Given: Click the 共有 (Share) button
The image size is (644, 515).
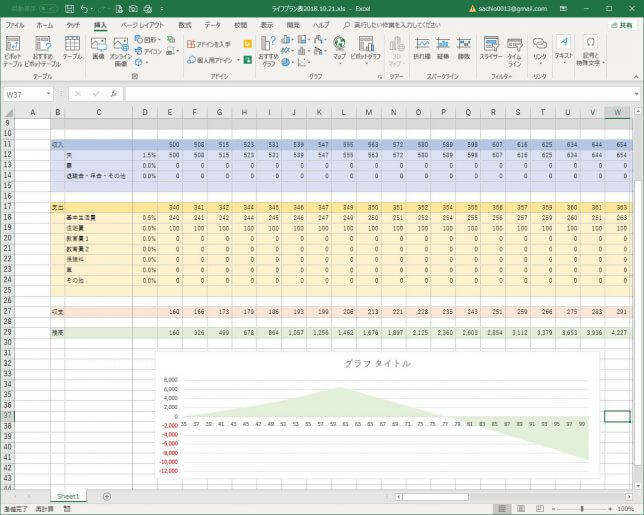Looking at the screenshot, I should click(622, 25).
